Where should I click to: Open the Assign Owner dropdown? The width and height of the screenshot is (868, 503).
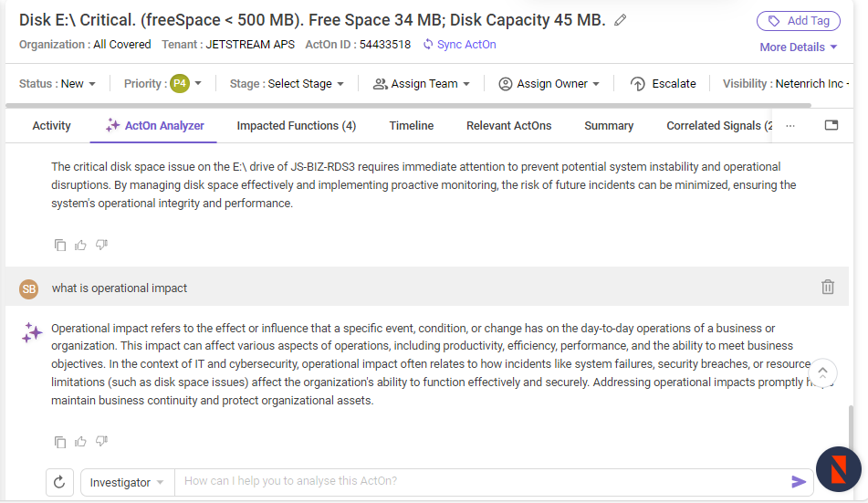pos(549,84)
